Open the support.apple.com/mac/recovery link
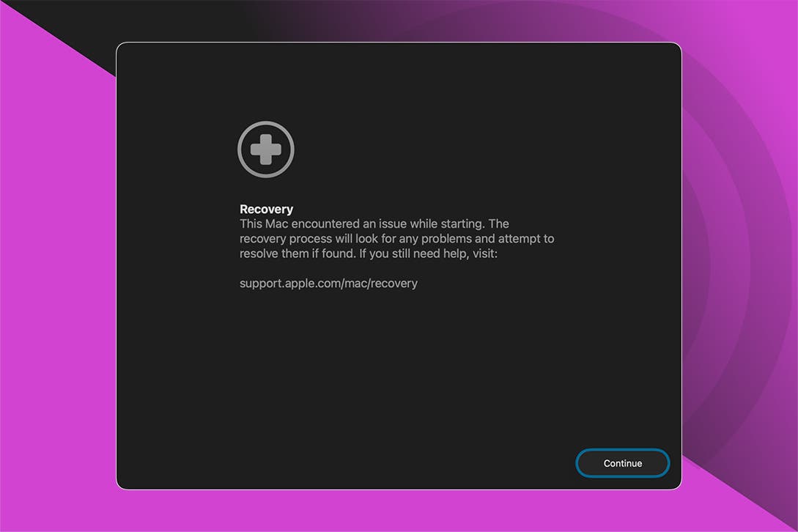 (328, 283)
